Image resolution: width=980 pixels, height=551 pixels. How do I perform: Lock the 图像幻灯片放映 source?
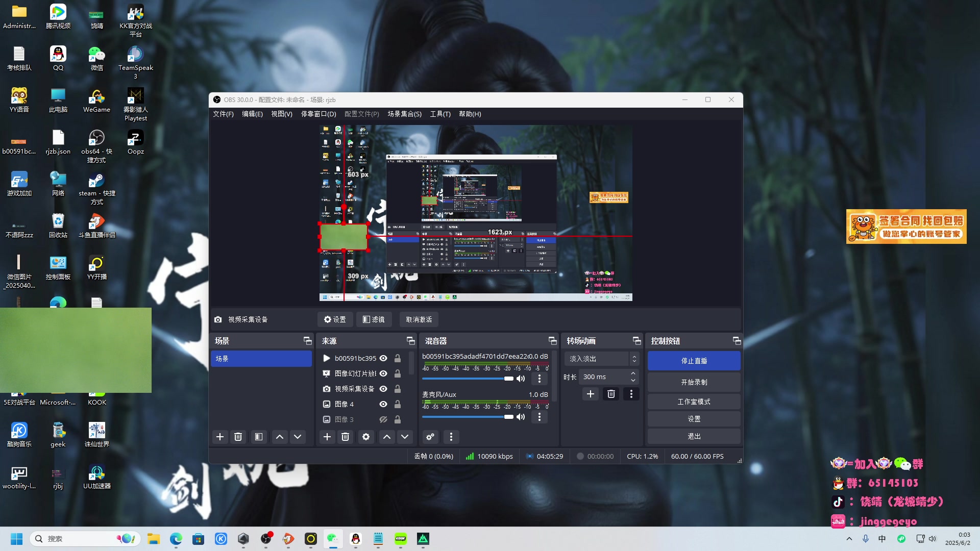[398, 373]
